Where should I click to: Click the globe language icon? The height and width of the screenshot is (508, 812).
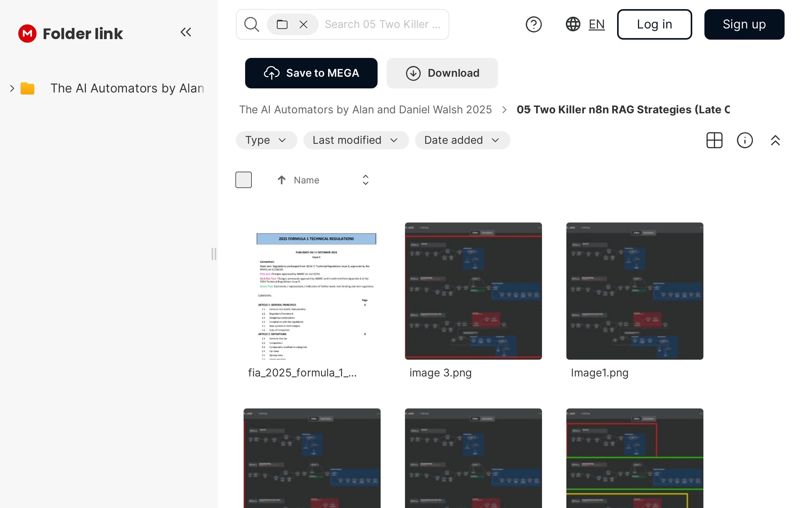pyautogui.click(x=573, y=25)
